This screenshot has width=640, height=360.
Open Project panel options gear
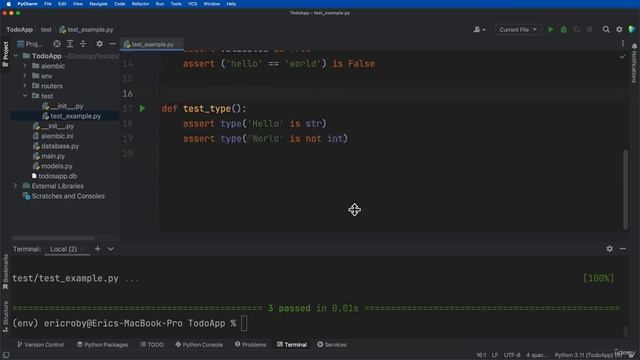pyautogui.click(x=100, y=44)
